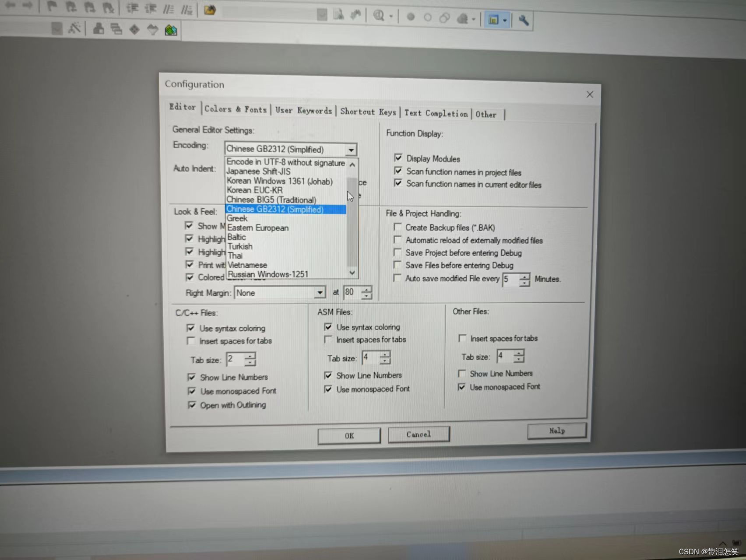Uncheck Display Modules under Function Display

(x=398, y=158)
